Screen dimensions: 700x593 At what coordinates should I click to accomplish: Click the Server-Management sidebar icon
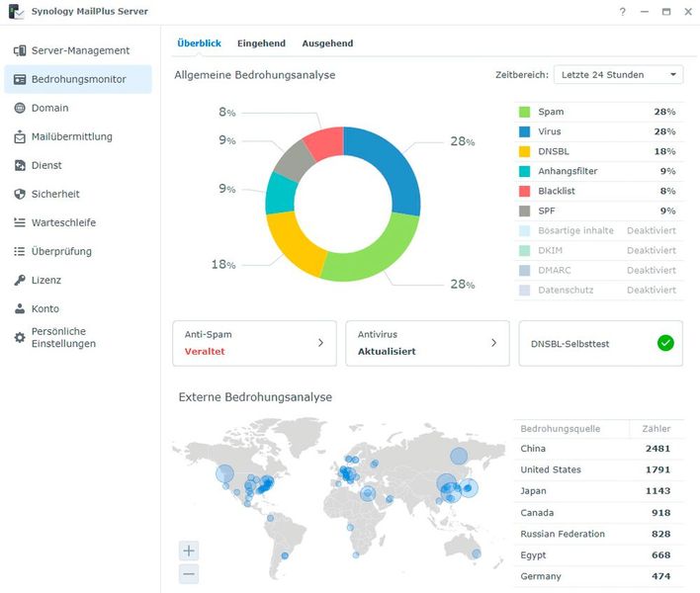pos(20,50)
